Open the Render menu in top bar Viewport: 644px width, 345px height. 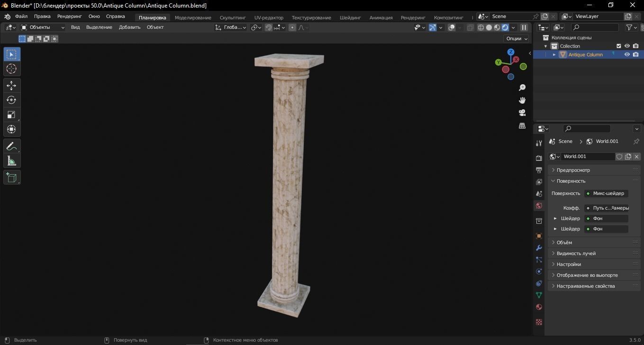[70, 16]
